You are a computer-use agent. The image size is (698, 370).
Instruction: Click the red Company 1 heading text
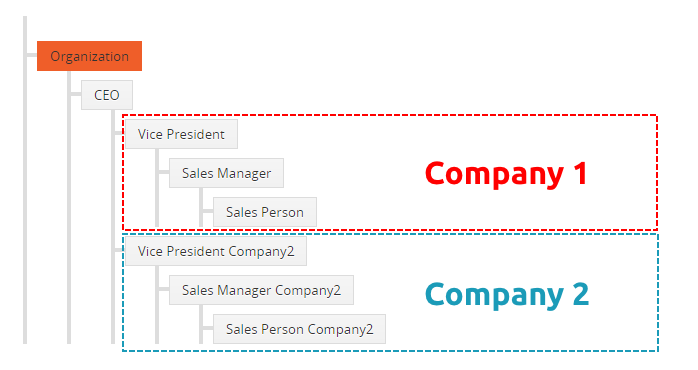(x=507, y=174)
